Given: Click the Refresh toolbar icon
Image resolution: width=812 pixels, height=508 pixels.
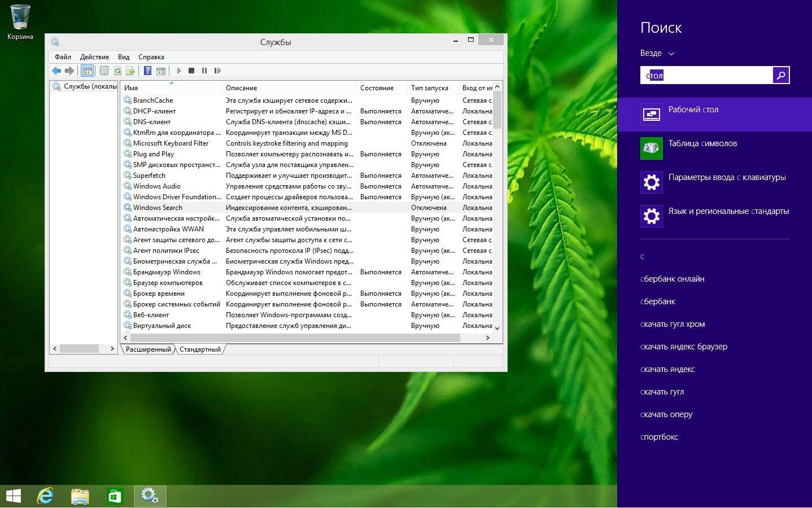Looking at the screenshot, I should (x=117, y=71).
